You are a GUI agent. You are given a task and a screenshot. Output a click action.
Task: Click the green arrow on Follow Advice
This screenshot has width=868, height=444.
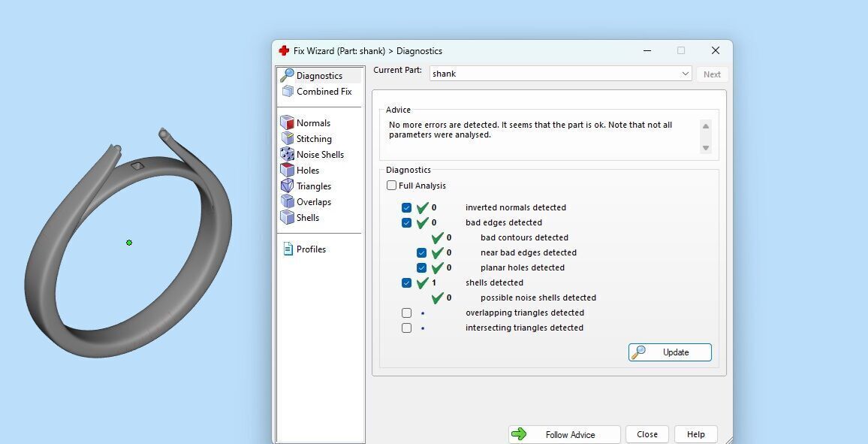point(520,434)
